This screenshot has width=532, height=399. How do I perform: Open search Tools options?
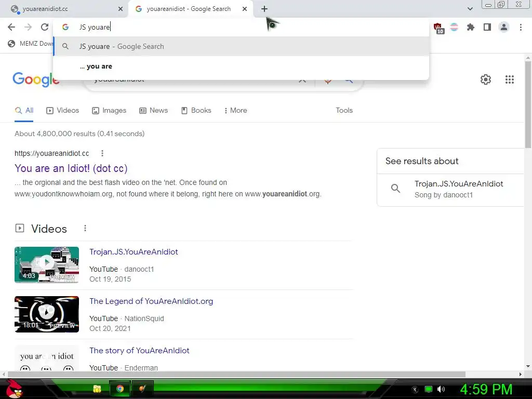(x=344, y=111)
